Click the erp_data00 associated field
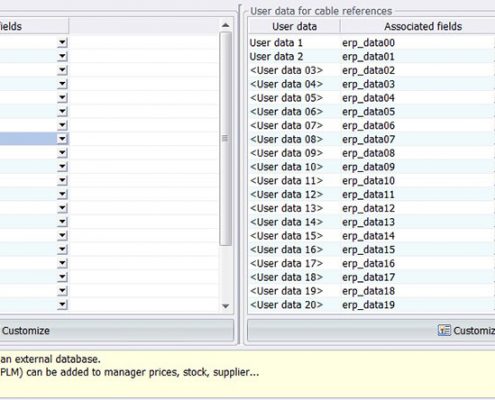495x400 pixels. tap(368, 43)
